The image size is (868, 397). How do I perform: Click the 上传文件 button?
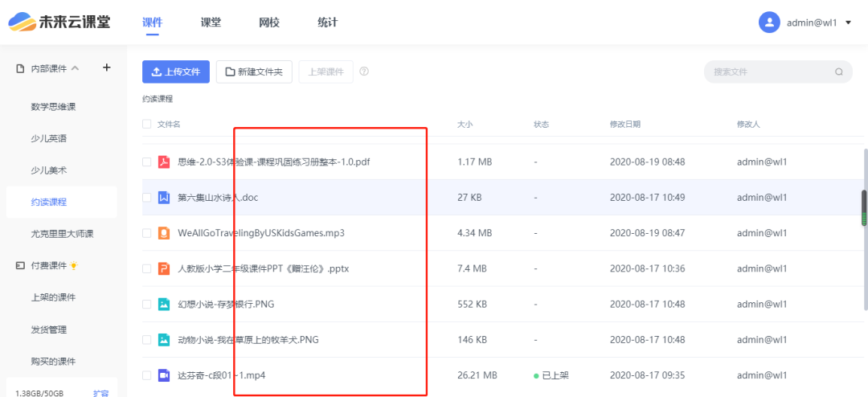pos(176,72)
